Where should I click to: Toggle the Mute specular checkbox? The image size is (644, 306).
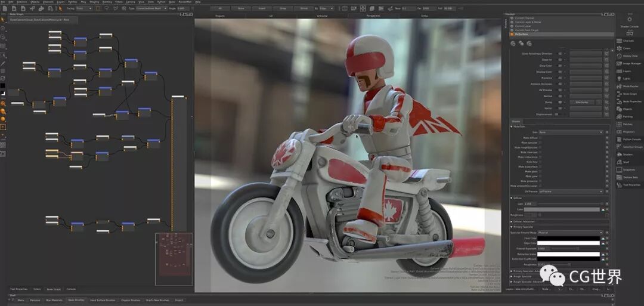coord(540,143)
